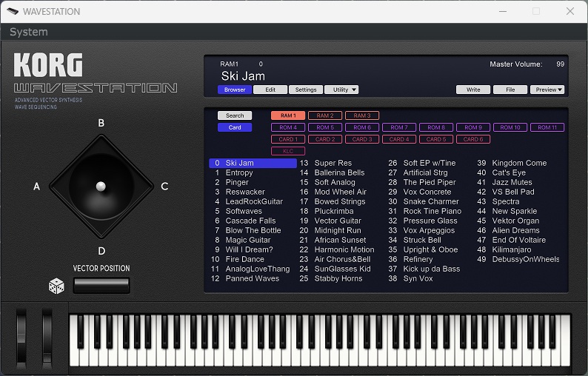This screenshot has height=376, width=588.
Task: Click the Master Volume value 99
Action: click(560, 64)
